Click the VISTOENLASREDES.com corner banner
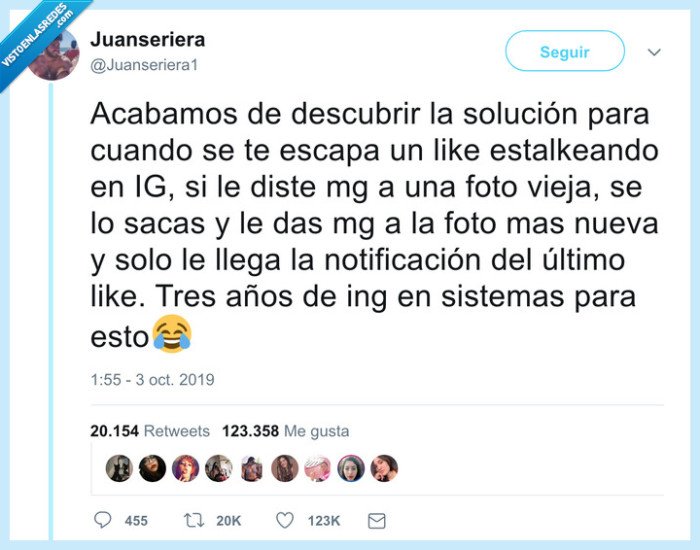 click(38, 36)
